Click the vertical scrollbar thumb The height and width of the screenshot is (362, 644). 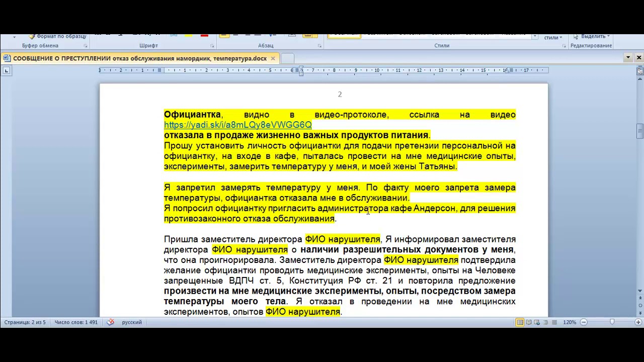pyautogui.click(x=639, y=131)
